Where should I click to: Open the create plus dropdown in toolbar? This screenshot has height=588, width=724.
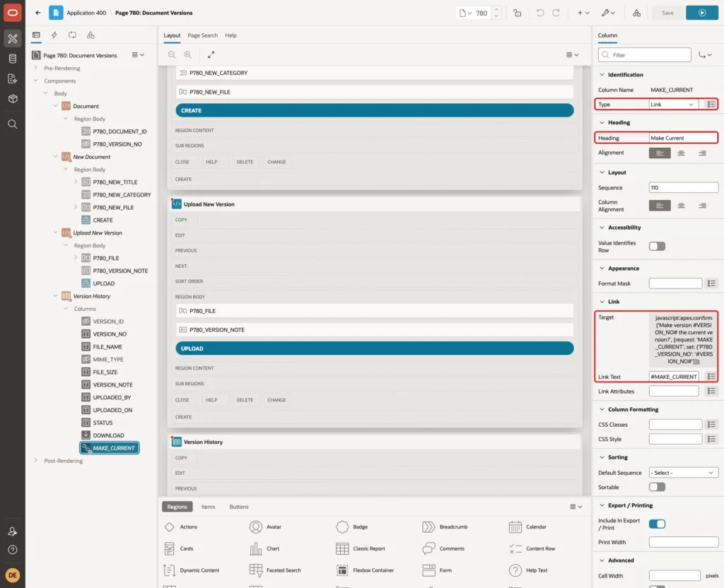coord(583,13)
